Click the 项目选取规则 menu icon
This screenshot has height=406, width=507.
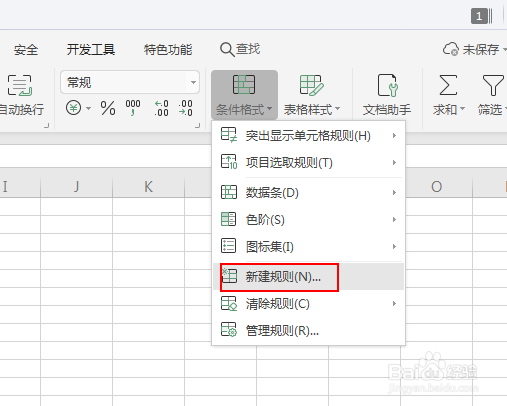click(229, 162)
